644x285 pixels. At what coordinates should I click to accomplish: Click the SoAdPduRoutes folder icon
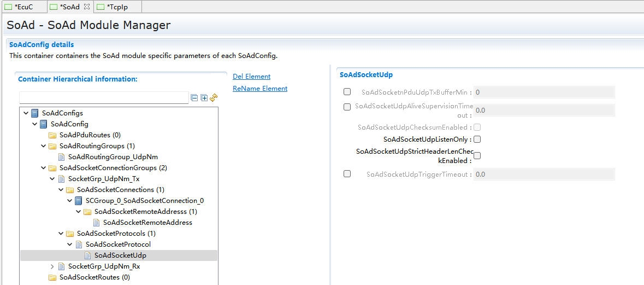tap(52, 135)
